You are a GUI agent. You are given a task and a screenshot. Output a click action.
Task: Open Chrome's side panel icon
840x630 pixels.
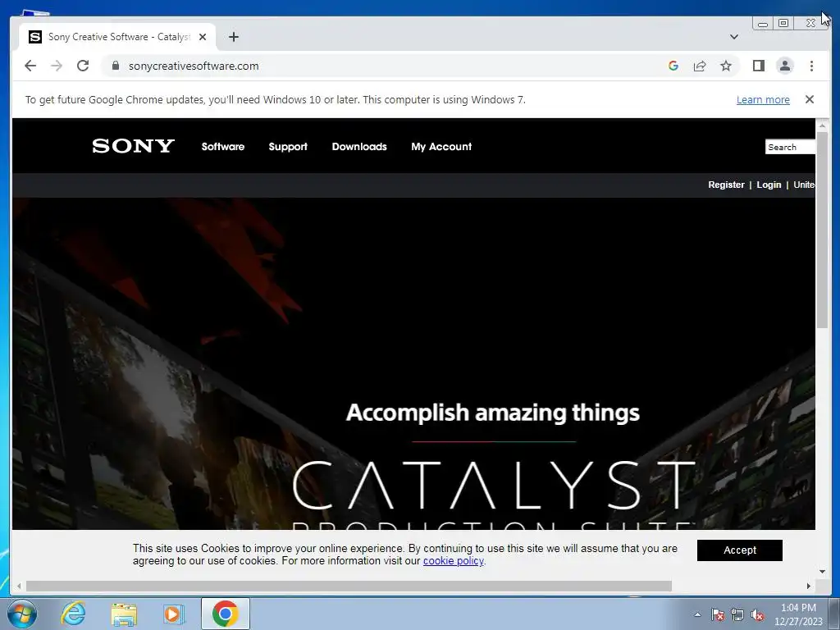click(759, 66)
